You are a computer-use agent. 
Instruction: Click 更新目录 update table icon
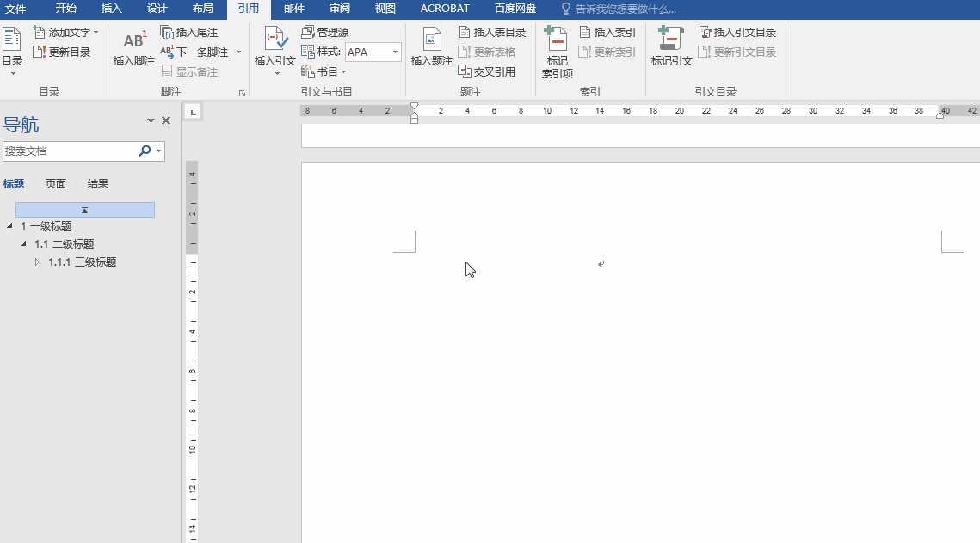(39, 52)
